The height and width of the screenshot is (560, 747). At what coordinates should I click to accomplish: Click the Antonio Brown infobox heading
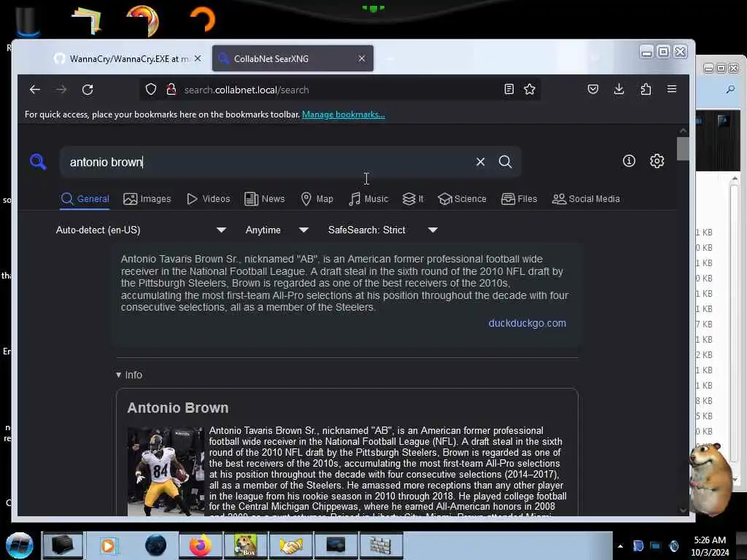coord(178,408)
